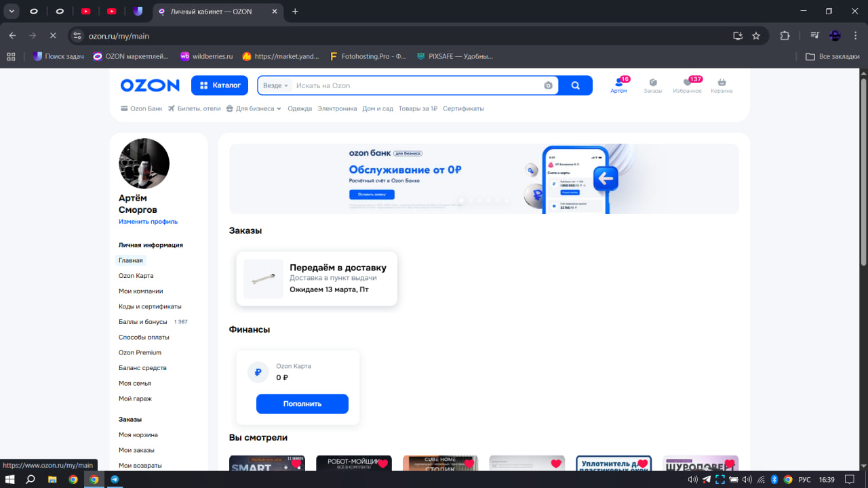Open the Все закладки folder

coord(832,56)
